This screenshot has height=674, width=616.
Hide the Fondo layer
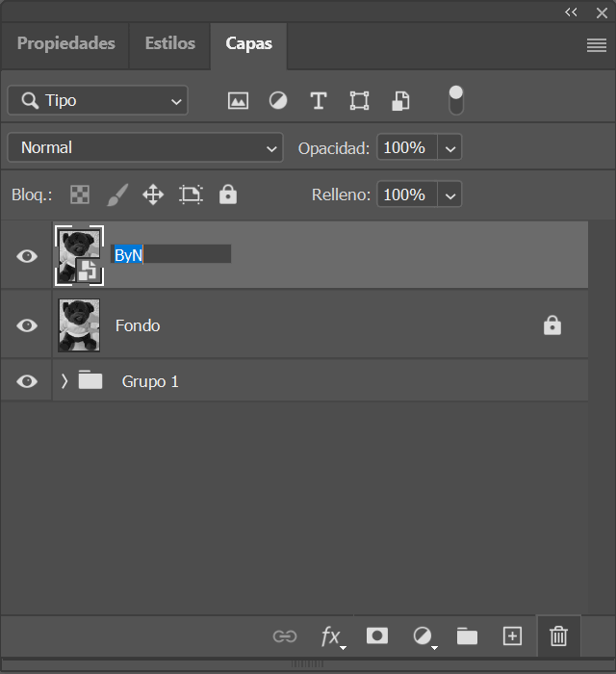pyautogui.click(x=27, y=325)
